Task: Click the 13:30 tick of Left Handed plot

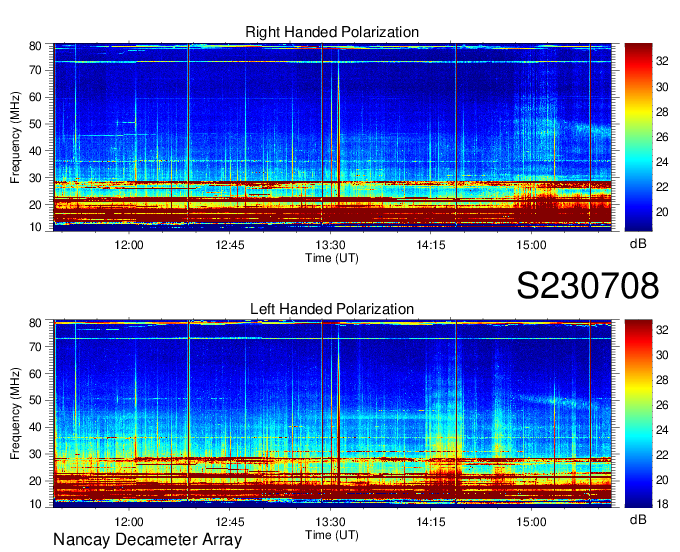Action: coord(330,522)
